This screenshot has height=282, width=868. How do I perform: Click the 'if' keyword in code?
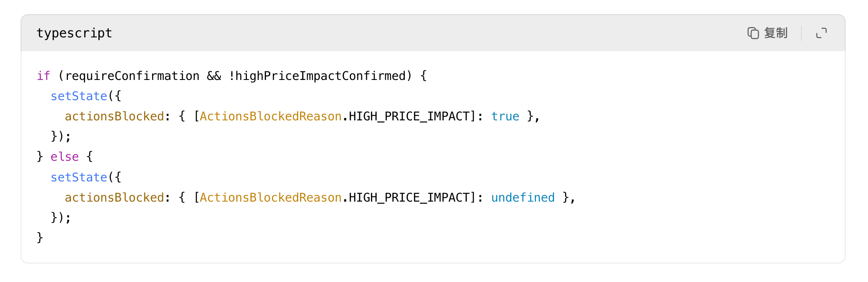pyautogui.click(x=43, y=76)
